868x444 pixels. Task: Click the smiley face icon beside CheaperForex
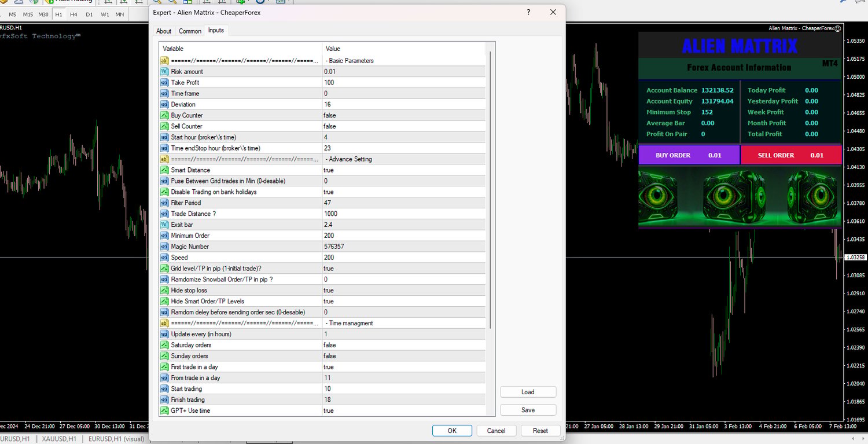coord(837,28)
